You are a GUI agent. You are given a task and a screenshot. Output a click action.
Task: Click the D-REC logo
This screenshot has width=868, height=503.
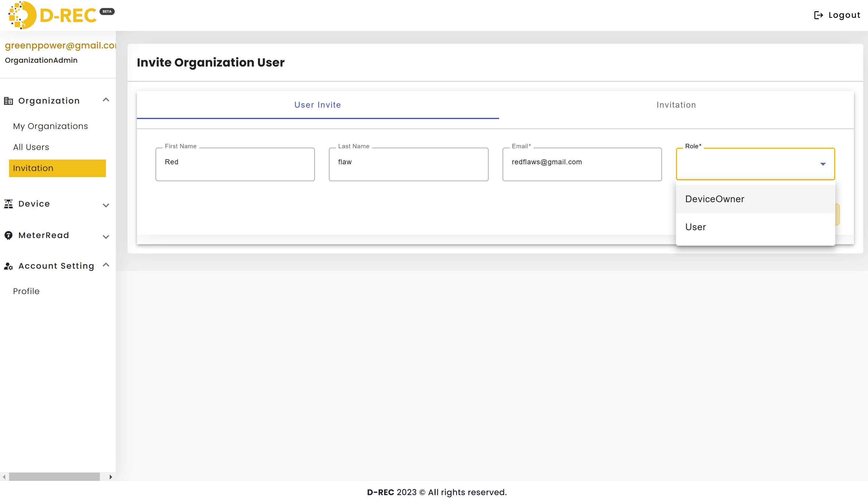(52, 15)
